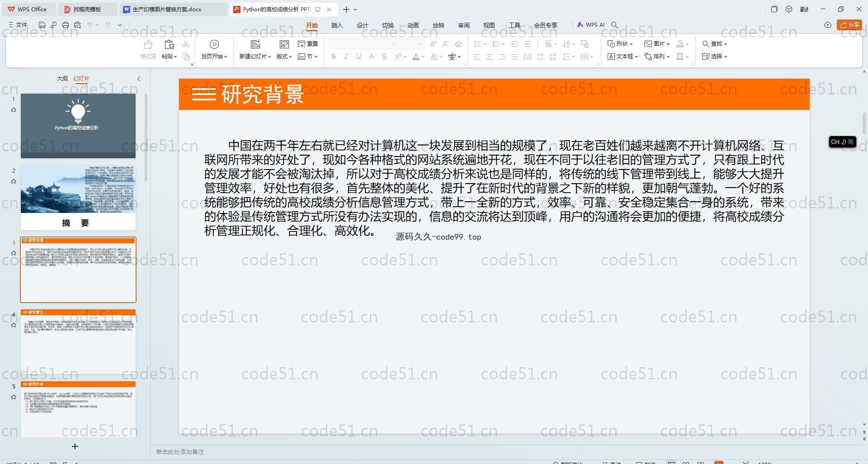This screenshot has height=464, width=868.
Task: Click the Undo arrow icon
Action: (x=90, y=25)
